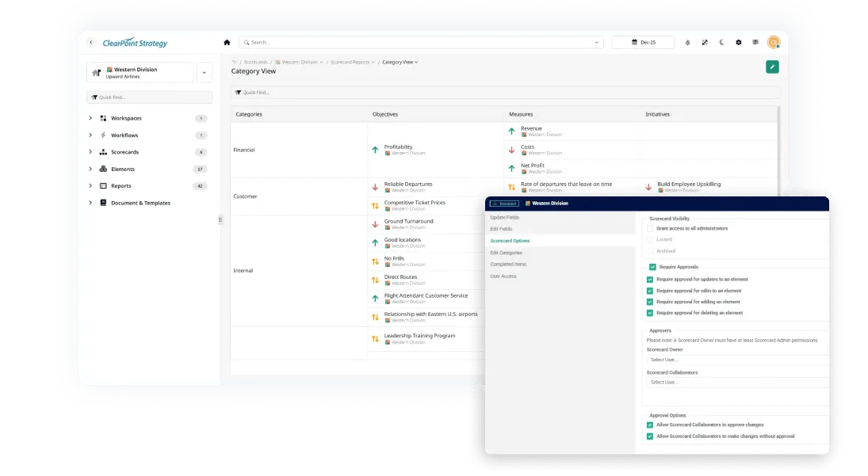868x476 pixels.
Task: Click calendar icon in Dec-25 period selector
Action: [x=634, y=42]
